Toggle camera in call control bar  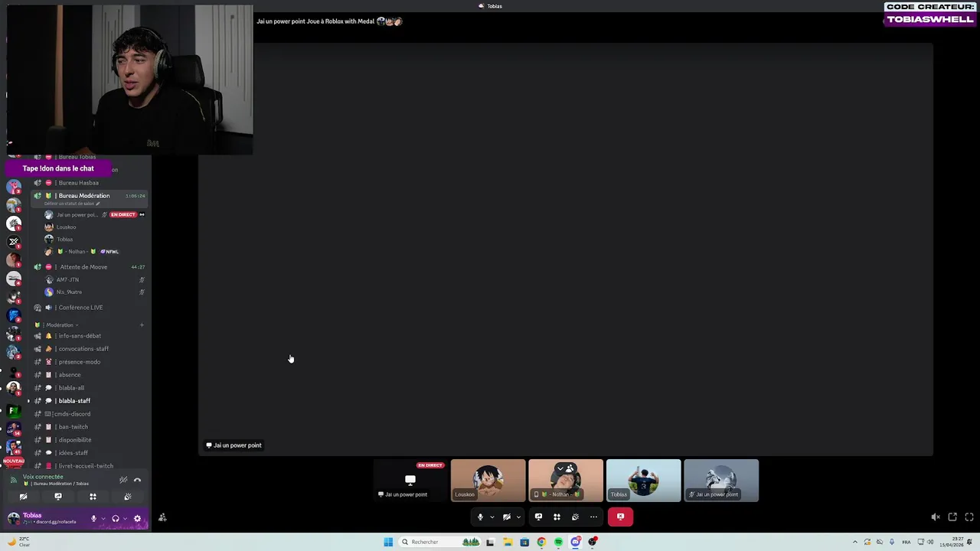click(506, 517)
